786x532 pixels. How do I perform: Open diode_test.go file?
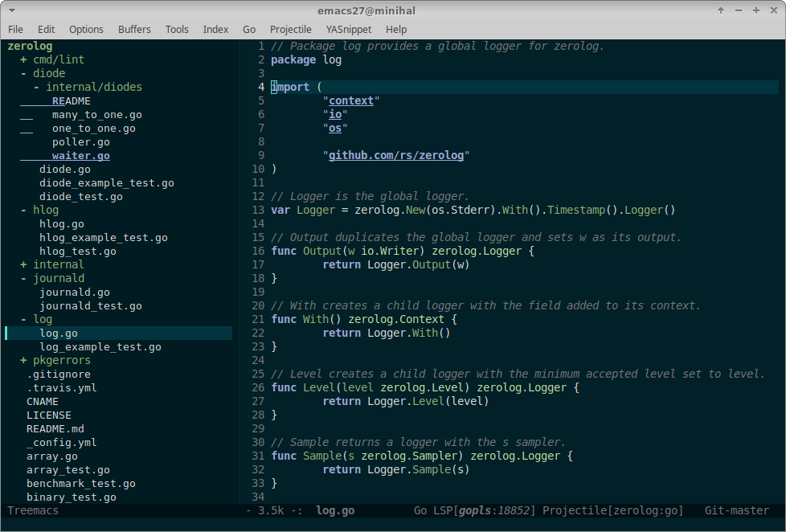[x=81, y=197]
